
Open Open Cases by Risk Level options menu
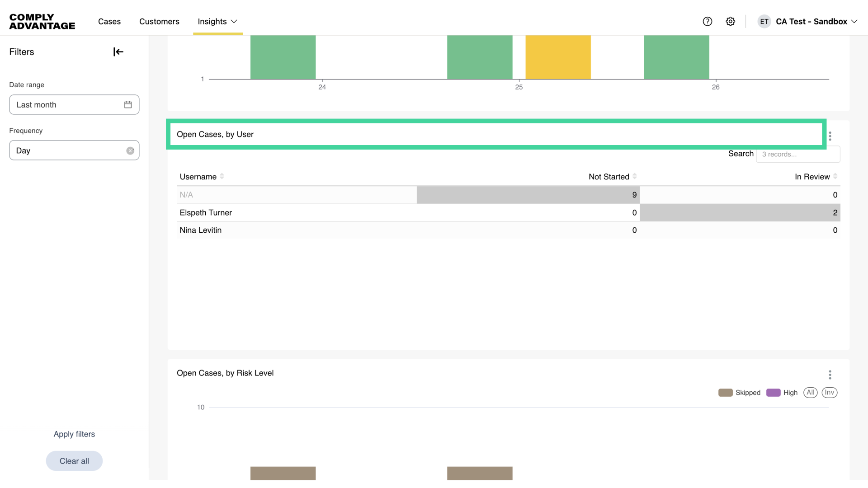(830, 375)
